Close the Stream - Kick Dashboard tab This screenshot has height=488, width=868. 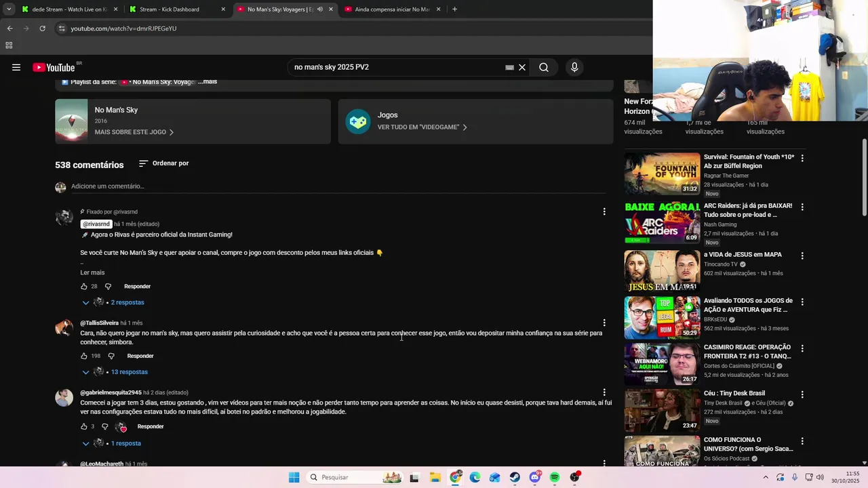223,9
